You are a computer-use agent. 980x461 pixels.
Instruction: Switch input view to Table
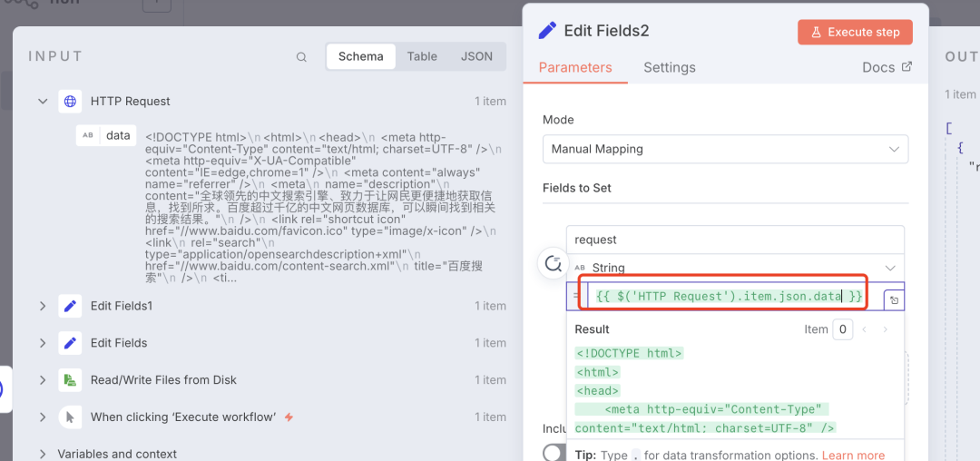[x=422, y=56]
